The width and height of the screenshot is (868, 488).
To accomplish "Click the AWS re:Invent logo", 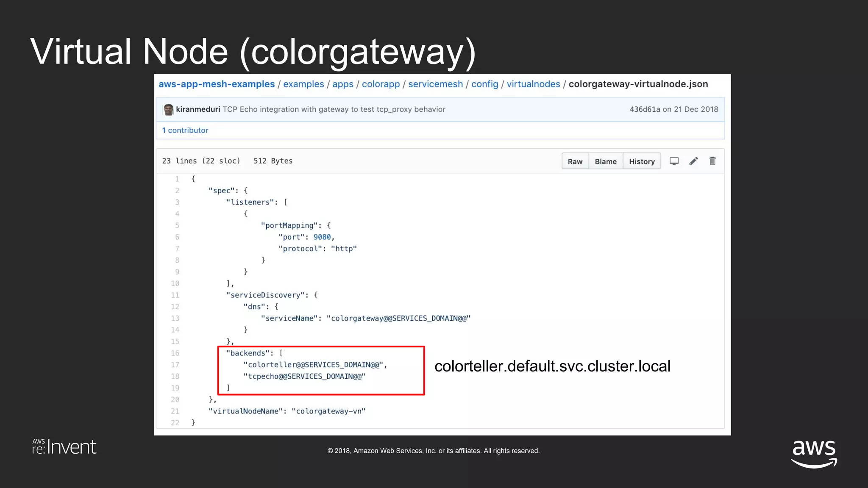I will click(64, 447).
